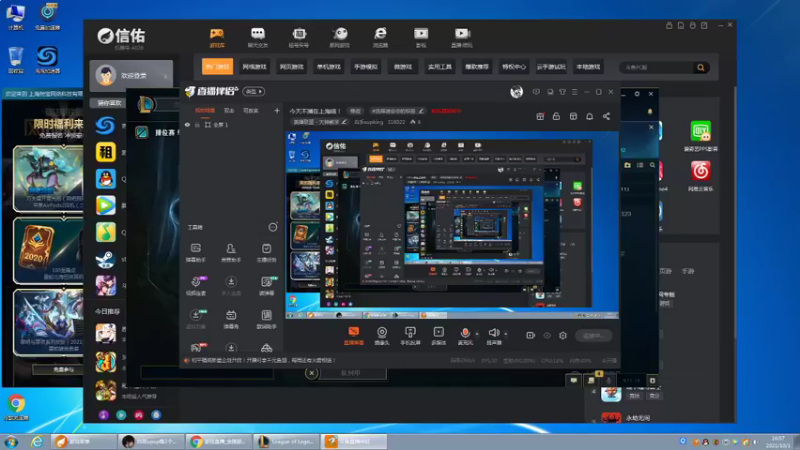The image size is (800, 450).
Task: Select the 网络游戏 tab
Action: (254, 67)
